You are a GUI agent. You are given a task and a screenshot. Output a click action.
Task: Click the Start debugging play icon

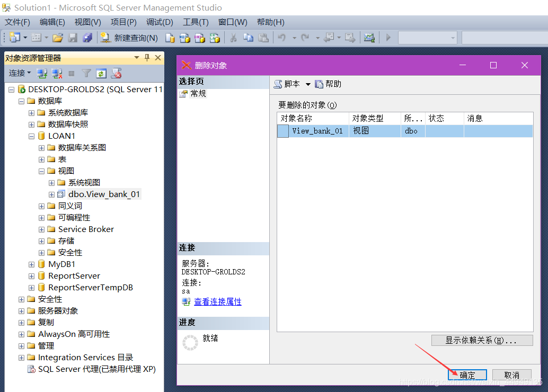click(x=388, y=38)
